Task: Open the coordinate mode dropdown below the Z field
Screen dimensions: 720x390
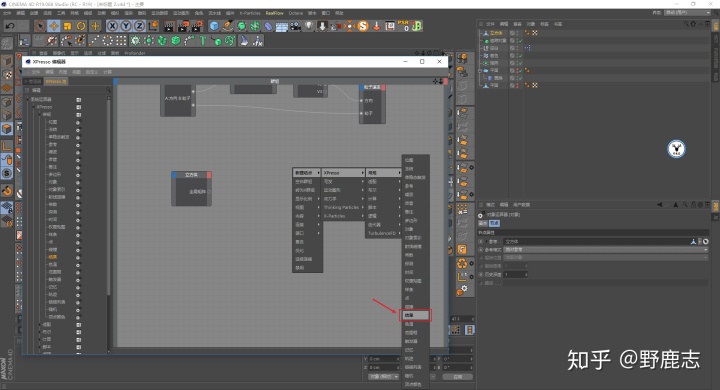Action: (x=384, y=377)
